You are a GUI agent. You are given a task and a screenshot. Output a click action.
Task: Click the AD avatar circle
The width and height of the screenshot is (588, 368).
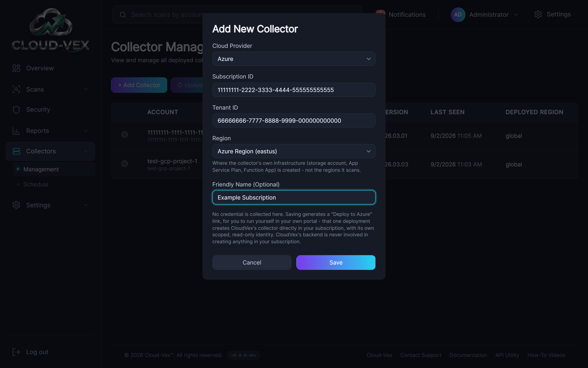point(458,15)
